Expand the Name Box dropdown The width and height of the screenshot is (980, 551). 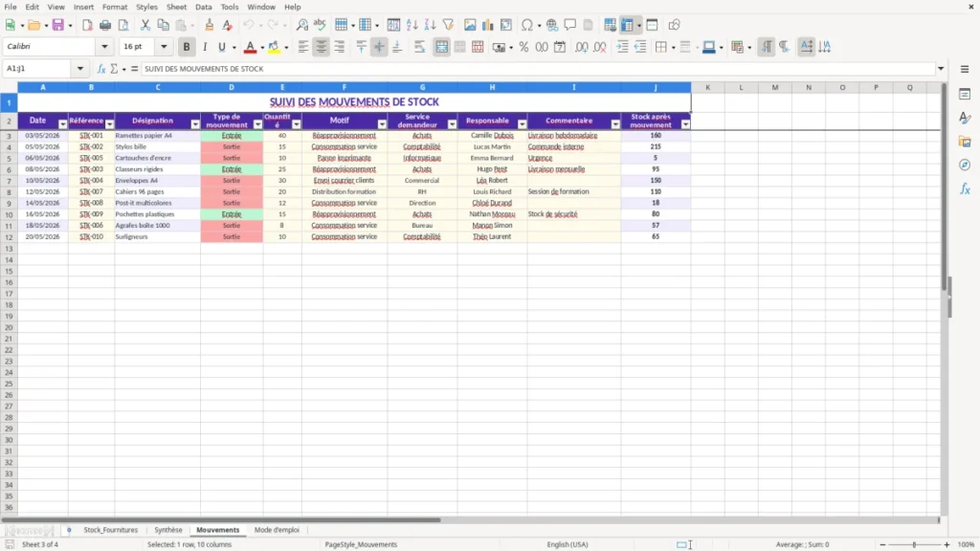(x=80, y=69)
